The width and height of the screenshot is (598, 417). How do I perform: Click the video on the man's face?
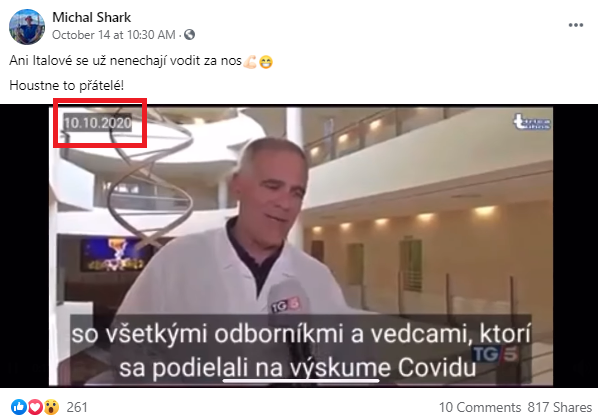pos(273,181)
